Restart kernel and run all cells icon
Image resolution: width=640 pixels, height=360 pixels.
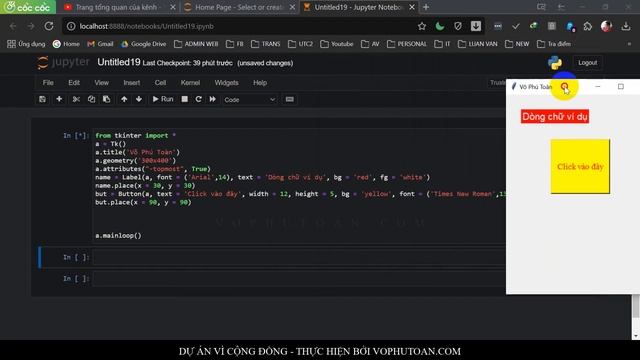pyautogui.click(x=213, y=99)
